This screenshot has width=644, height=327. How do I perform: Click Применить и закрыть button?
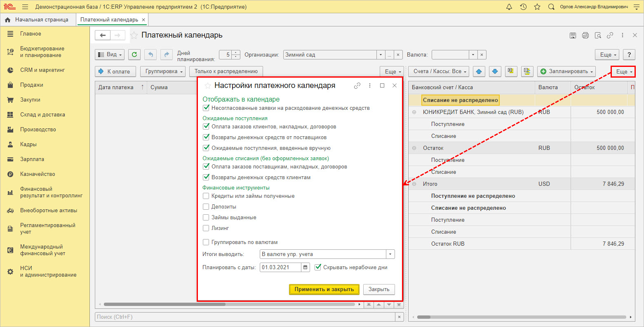[324, 289]
